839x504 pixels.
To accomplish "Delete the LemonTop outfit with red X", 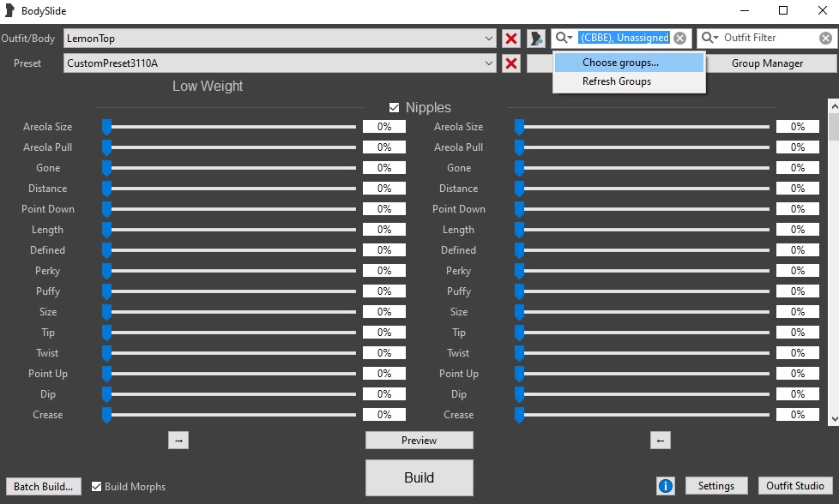I will pos(511,39).
